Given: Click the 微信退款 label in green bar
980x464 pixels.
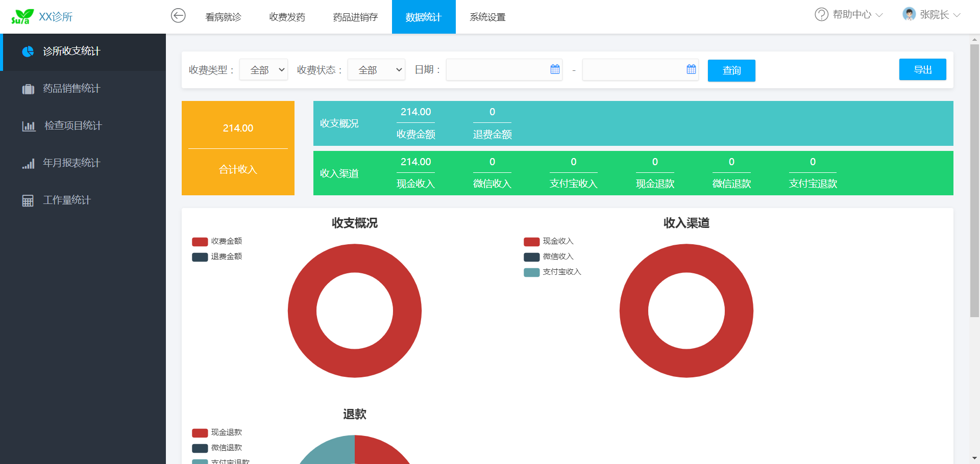Looking at the screenshot, I should point(731,184).
